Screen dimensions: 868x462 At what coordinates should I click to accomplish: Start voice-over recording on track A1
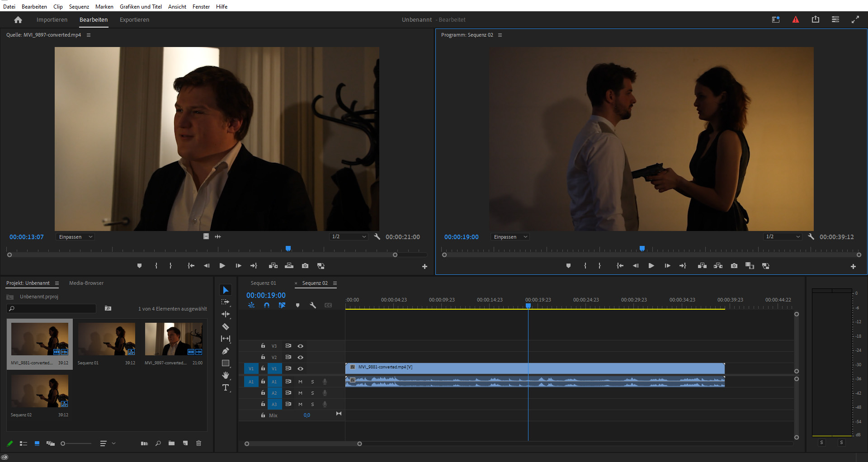[x=325, y=381]
